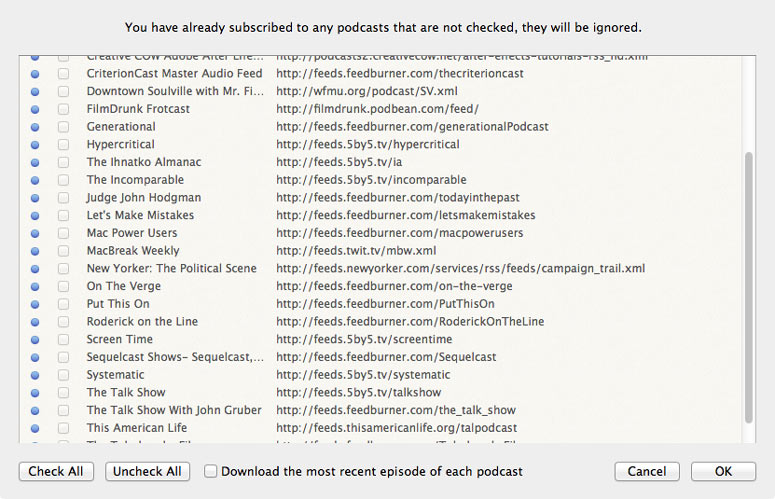The width and height of the screenshot is (775, 499).
Task: Click the blue dot beside Systematic
Action: click(x=35, y=375)
